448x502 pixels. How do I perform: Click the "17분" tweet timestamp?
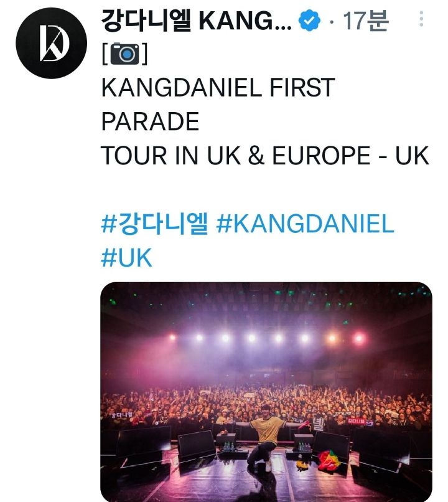pos(365,22)
